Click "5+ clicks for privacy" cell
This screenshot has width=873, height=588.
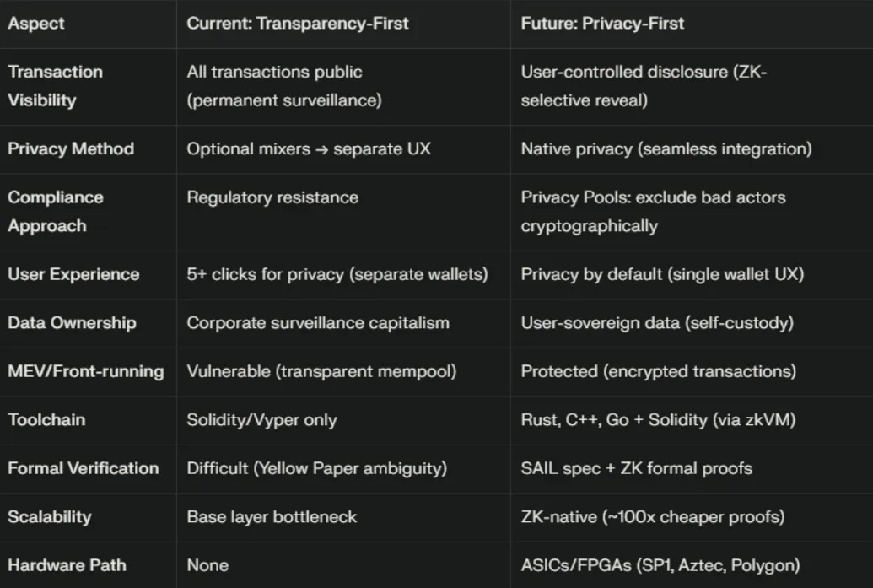[x=338, y=274]
